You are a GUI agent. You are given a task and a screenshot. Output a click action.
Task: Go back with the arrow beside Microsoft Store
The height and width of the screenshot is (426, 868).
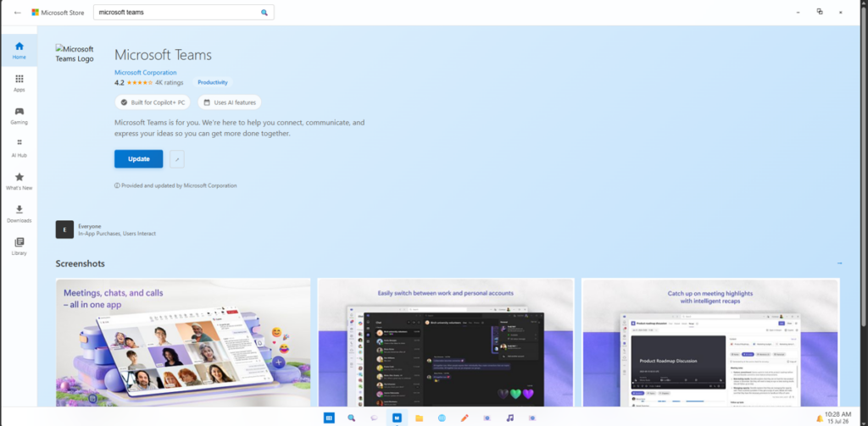pos(18,12)
